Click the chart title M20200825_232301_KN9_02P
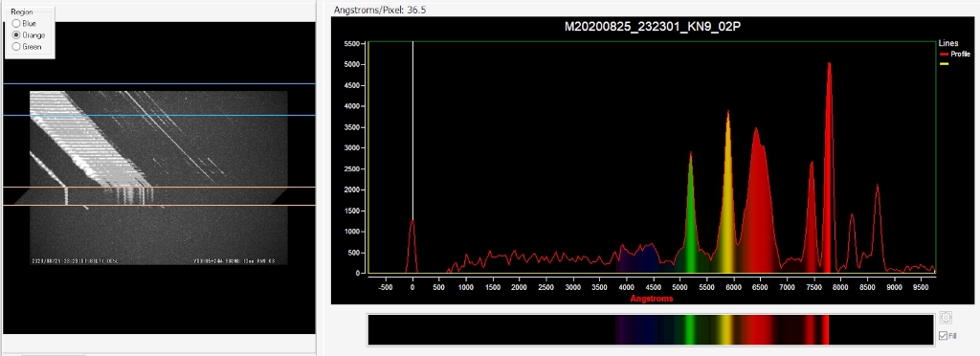The width and height of the screenshot is (980, 356). click(652, 28)
